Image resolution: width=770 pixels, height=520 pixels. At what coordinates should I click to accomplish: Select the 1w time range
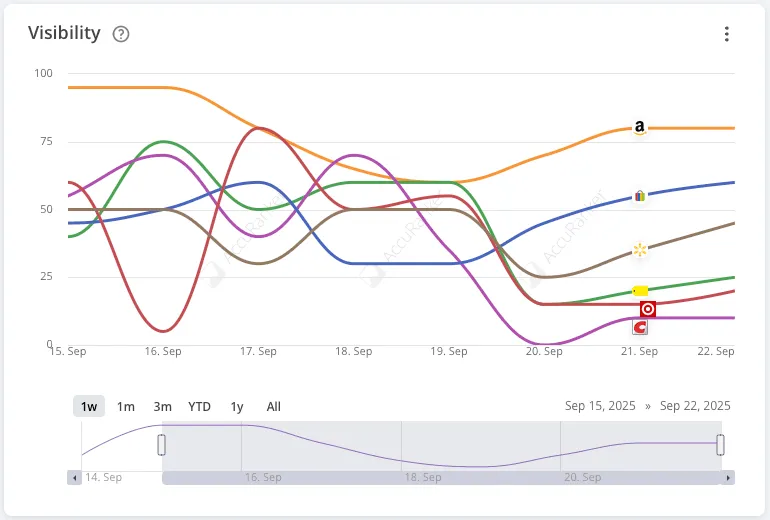pos(89,406)
